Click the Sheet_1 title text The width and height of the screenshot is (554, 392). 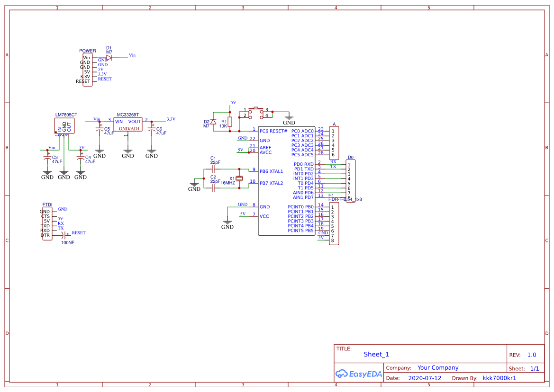[x=376, y=355]
